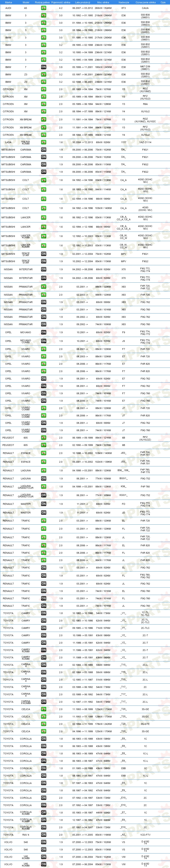Click the ON icon in the Renault LAGUNA BG0/1_ row
Screen dimensions: 170x868
[x=43, y=479]
